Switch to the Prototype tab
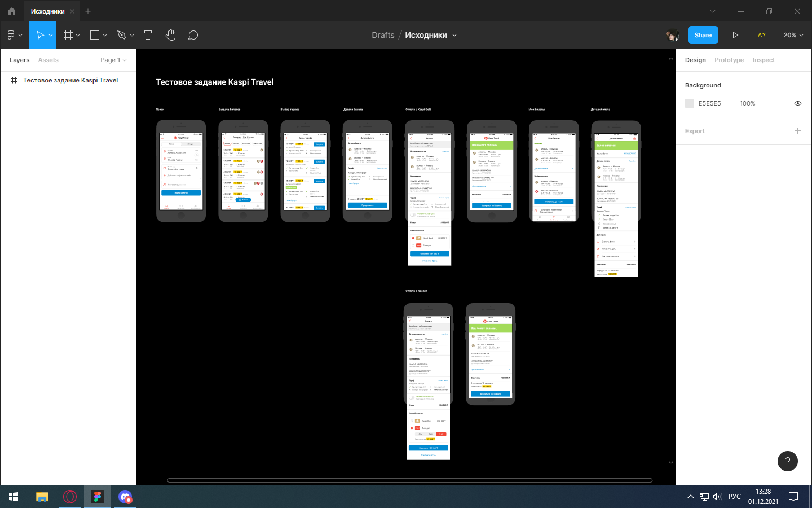This screenshot has width=812, height=508. point(729,60)
